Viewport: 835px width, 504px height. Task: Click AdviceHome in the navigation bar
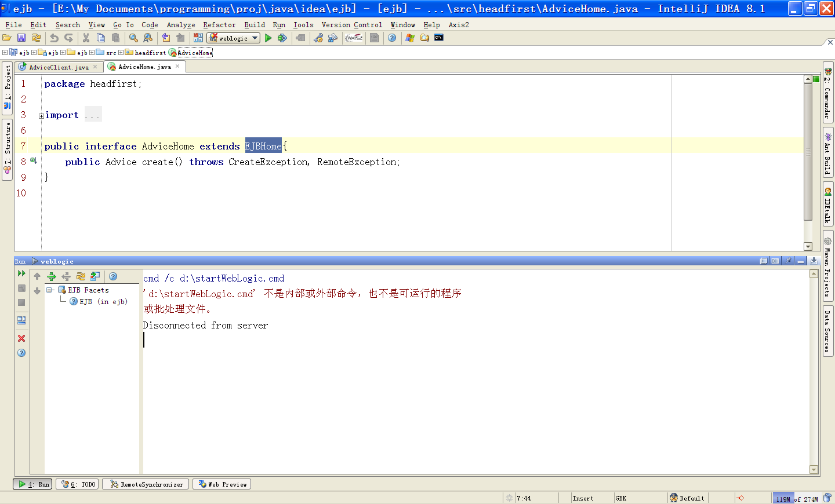tap(195, 53)
